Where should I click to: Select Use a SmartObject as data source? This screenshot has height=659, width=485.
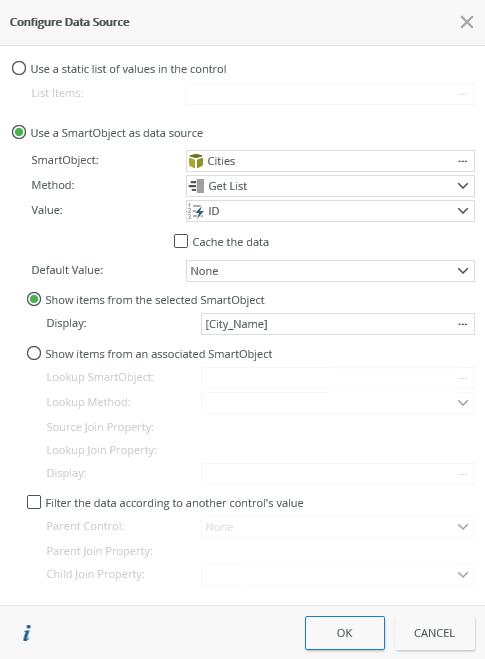pyautogui.click(x=19, y=132)
